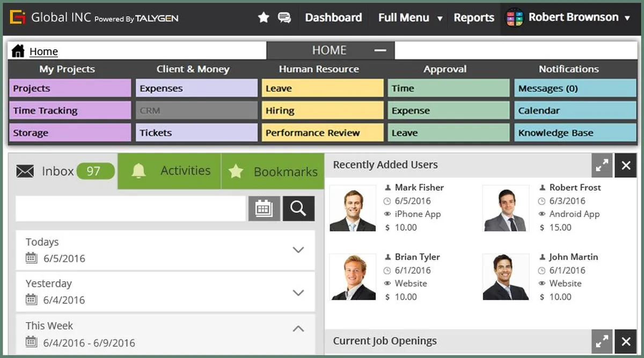This screenshot has width=644, height=358.
Task: Open Projects under My Projects
Action: (70, 89)
